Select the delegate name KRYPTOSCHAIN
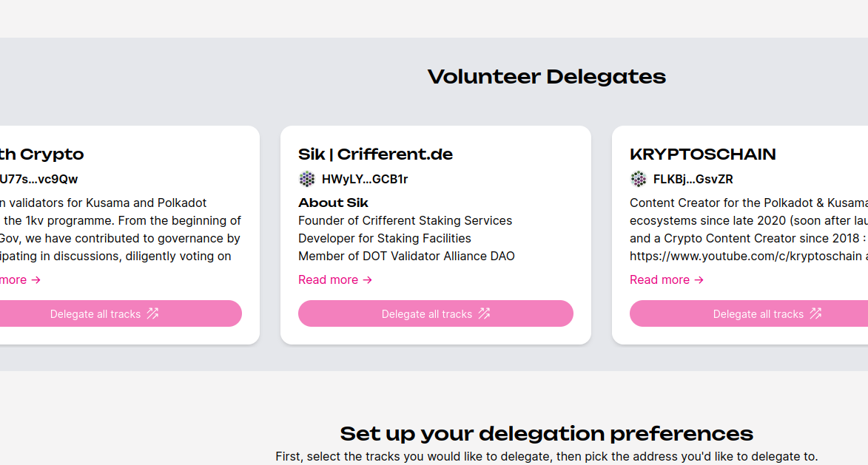This screenshot has height=465, width=868. coord(702,154)
